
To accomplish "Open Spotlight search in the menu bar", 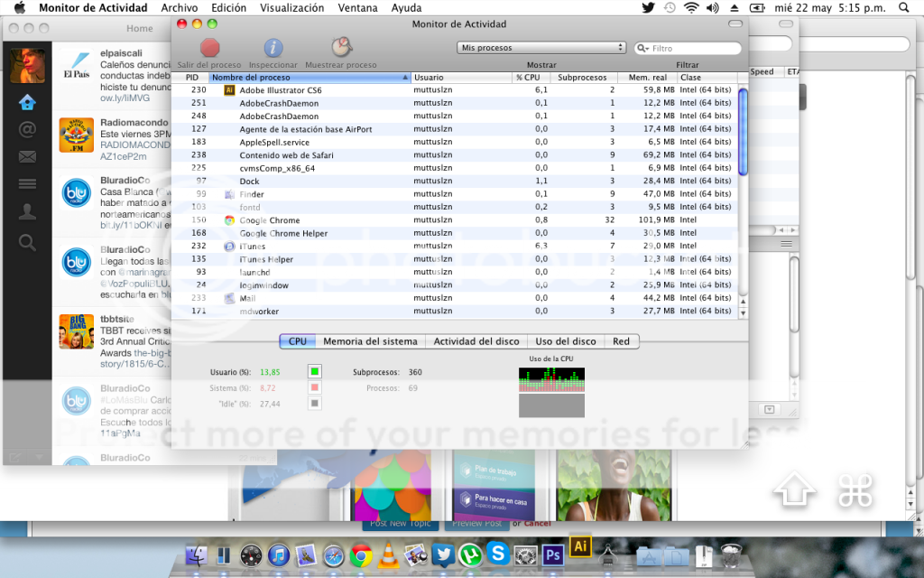I will [x=904, y=7].
